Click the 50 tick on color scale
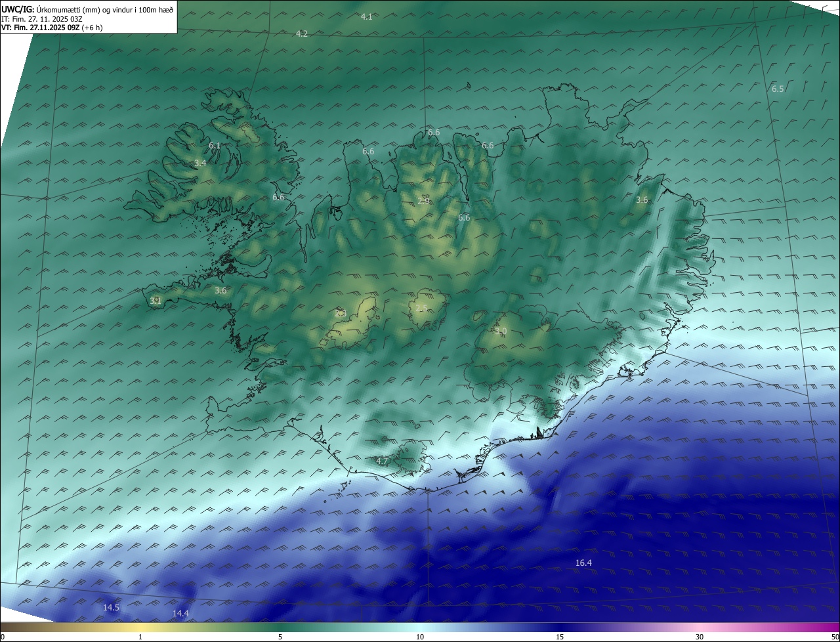 (835, 637)
